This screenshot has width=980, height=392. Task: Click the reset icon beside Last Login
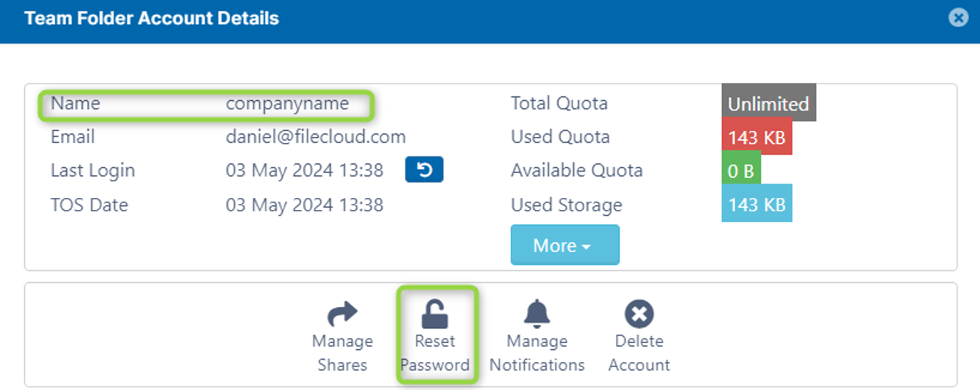click(x=424, y=170)
